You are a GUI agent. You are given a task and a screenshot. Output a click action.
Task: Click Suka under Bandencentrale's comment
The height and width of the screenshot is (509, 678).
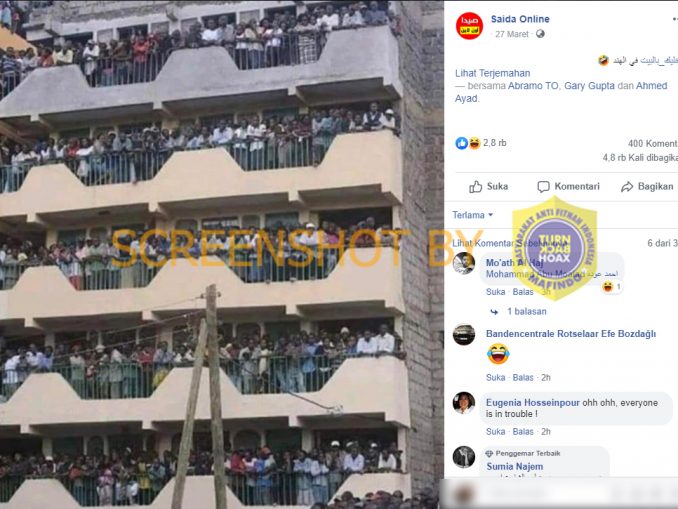tap(496, 378)
